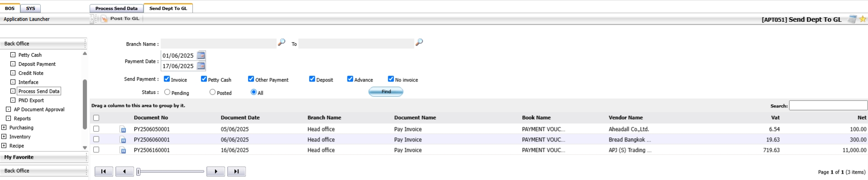The width and height of the screenshot is (868, 180).
Task: Open Credit Note in sidebar
Action: click(x=31, y=73)
